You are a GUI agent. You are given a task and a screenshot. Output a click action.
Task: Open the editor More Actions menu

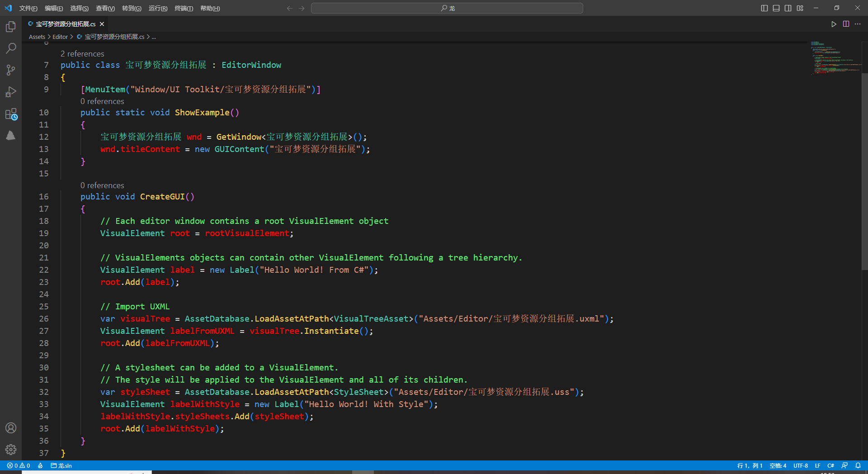click(x=858, y=24)
